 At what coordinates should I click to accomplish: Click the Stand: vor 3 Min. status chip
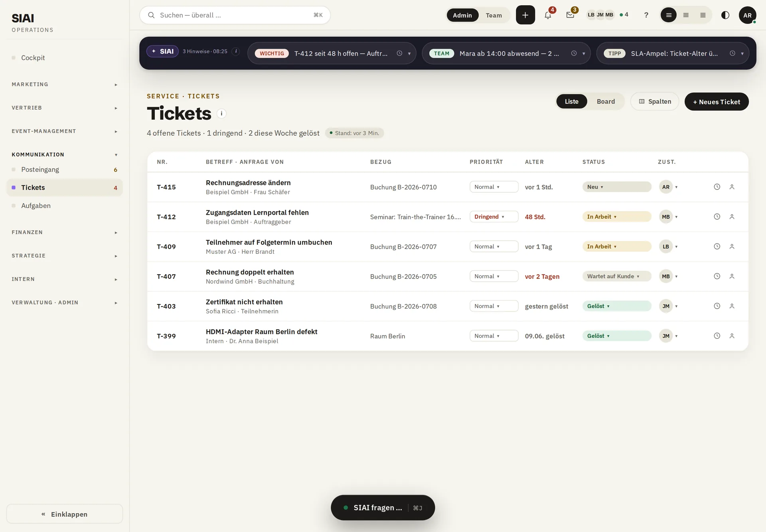click(355, 133)
